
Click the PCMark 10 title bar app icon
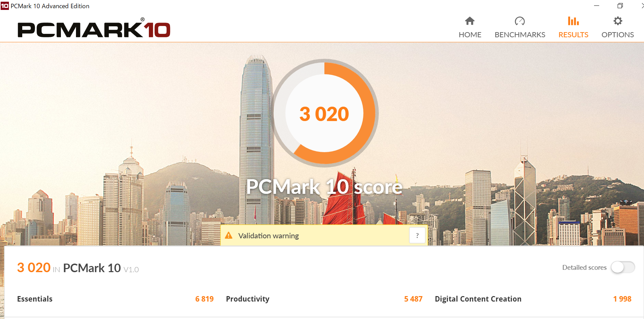[x=4, y=6]
